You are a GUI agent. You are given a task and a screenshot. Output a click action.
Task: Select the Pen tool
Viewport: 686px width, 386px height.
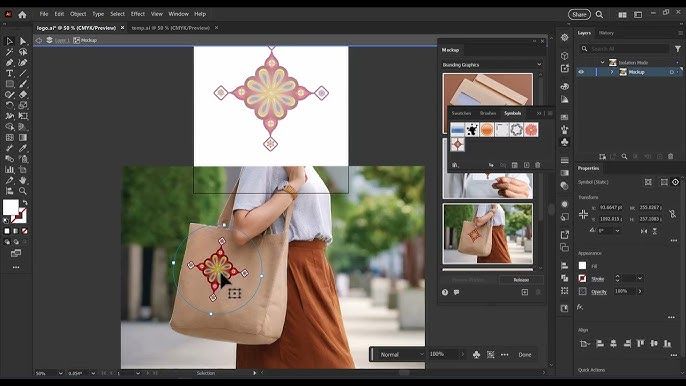(9, 63)
